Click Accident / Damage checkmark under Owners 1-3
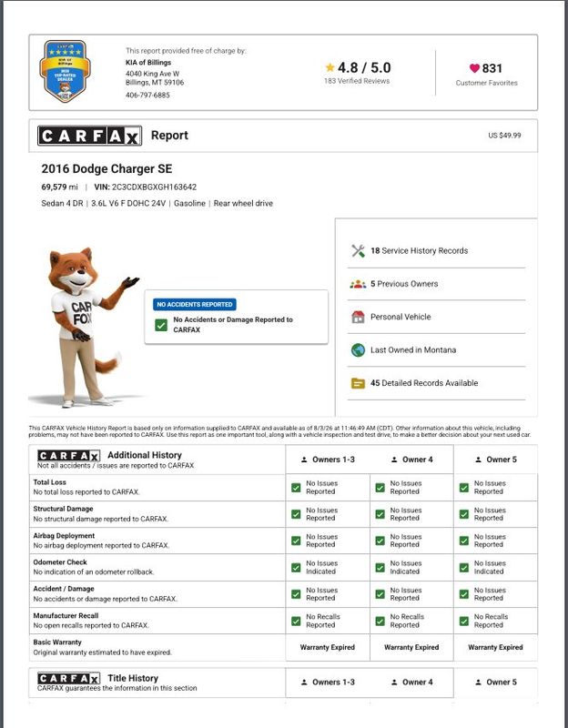The width and height of the screenshot is (568, 728). (x=296, y=594)
